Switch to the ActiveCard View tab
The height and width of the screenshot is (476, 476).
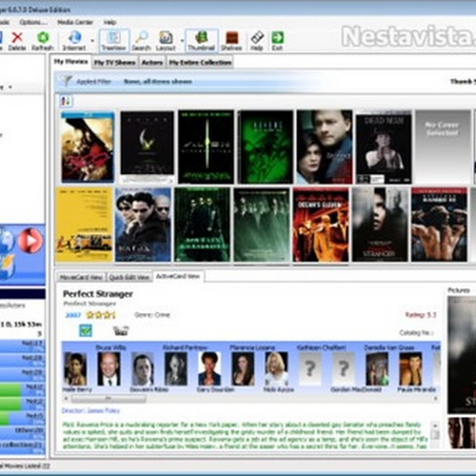177,276
